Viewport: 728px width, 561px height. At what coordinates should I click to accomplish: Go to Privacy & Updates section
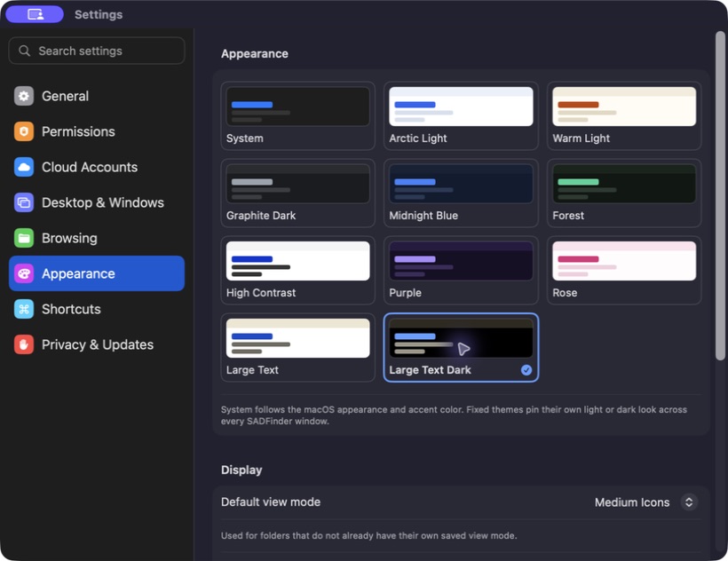point(97,344)
